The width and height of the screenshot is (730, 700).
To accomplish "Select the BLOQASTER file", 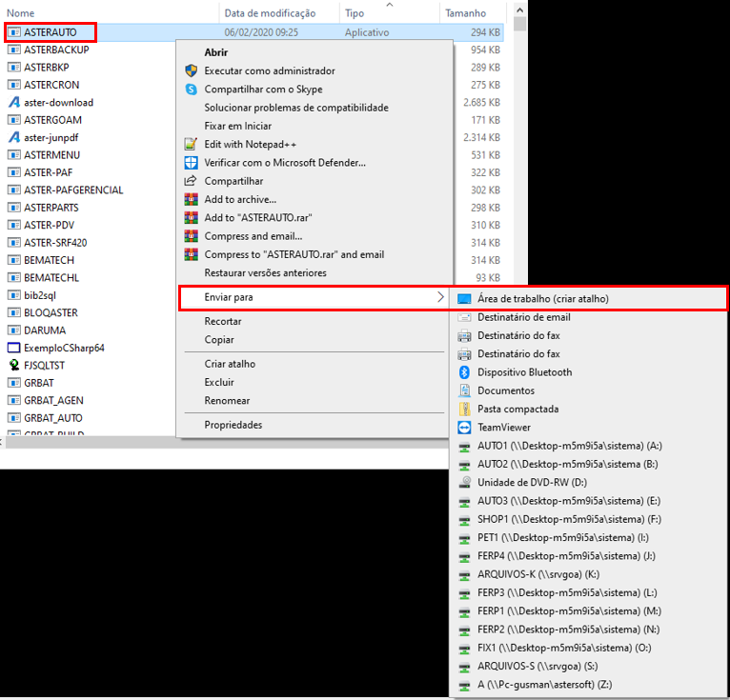I will click(51, 313).
